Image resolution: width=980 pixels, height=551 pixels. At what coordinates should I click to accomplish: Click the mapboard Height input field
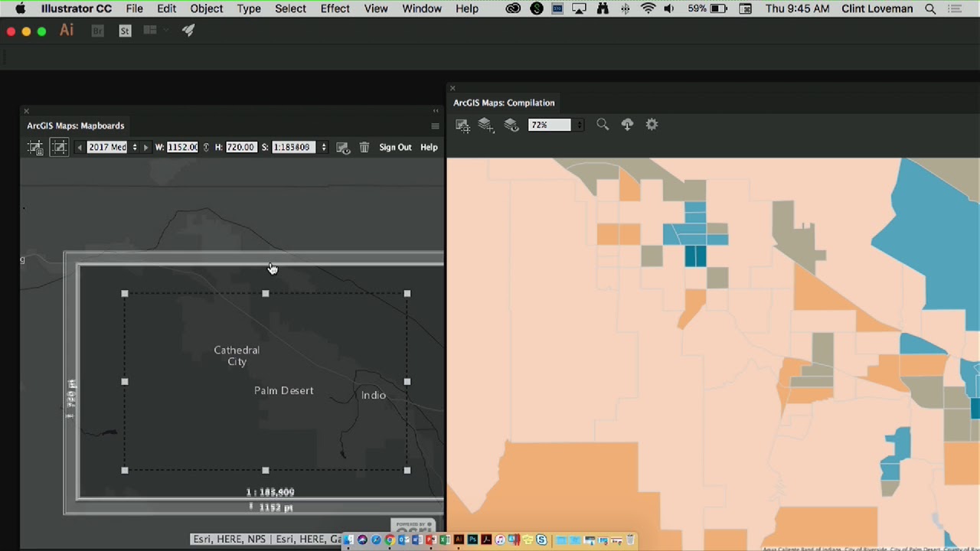240,147
